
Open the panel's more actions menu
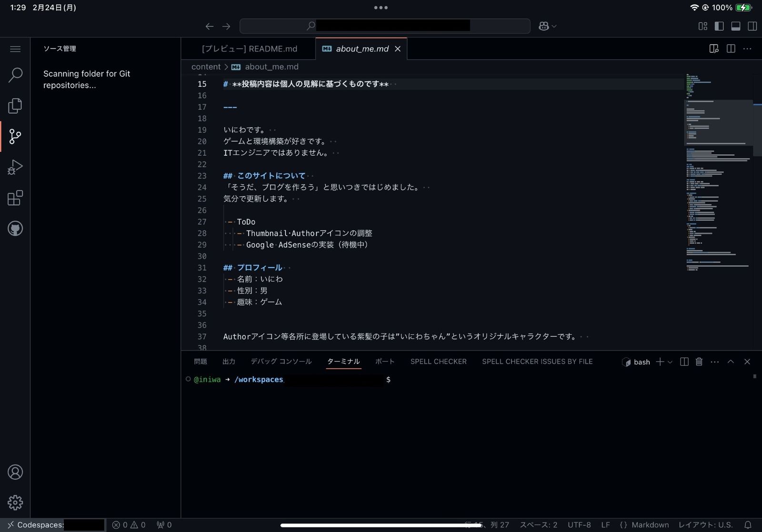(714, 361)
